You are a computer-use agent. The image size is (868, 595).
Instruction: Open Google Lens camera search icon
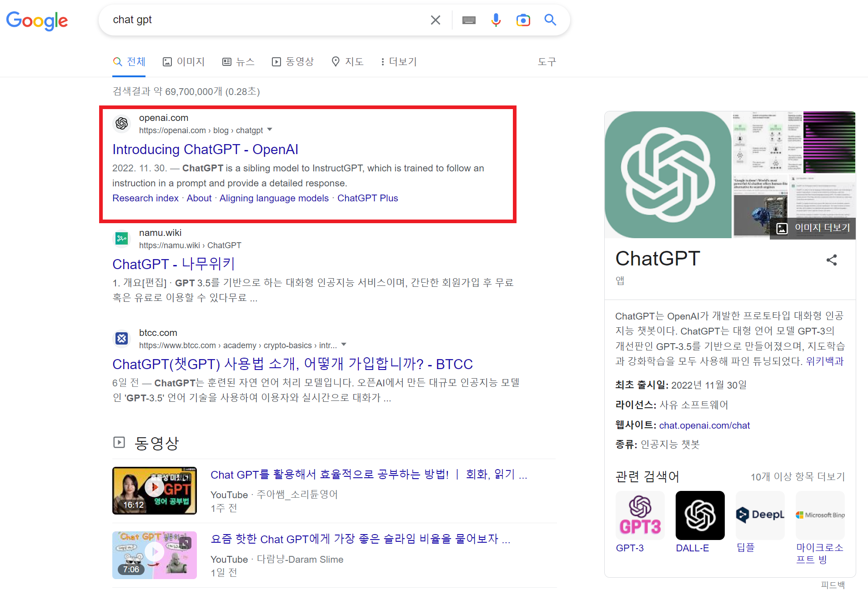click(x=523, y=20)
